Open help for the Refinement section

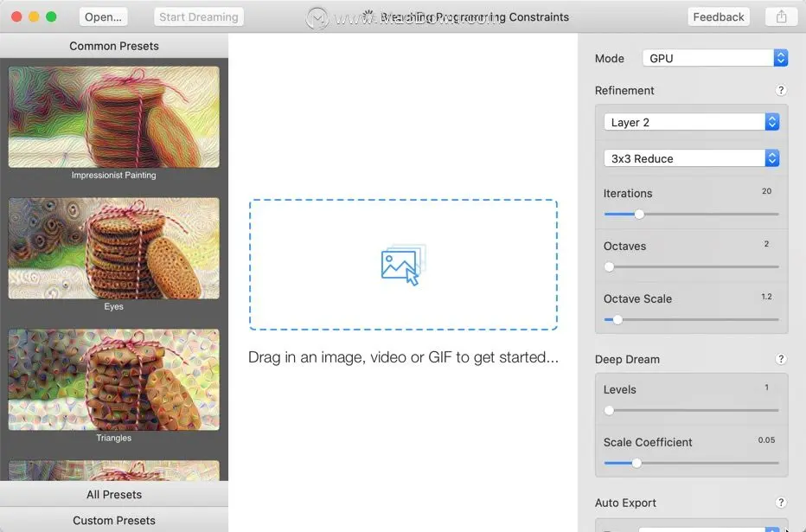pyautogui.click(x=780, y=91)
